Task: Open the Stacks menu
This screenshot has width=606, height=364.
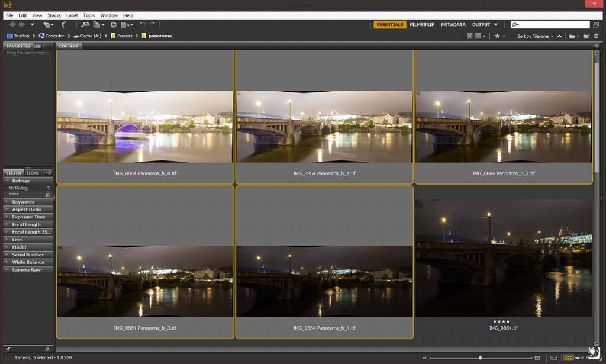Action: pyautogui.click(x=54, y=15)
